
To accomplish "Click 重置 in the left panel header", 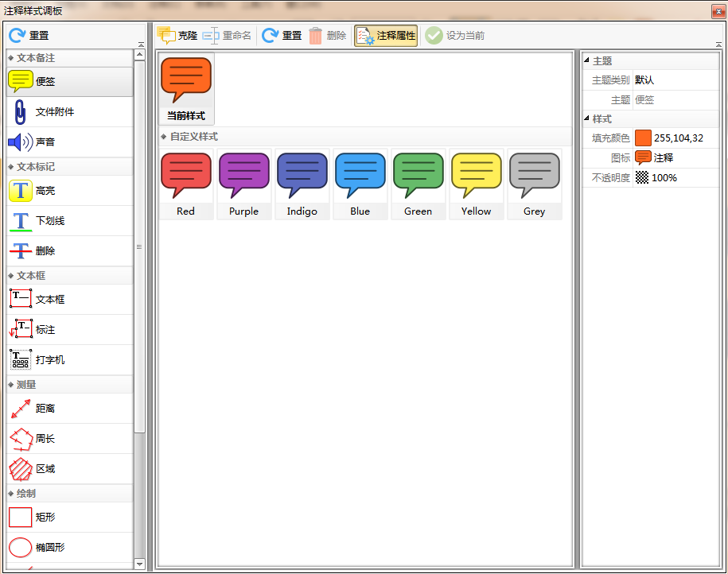I will (x=29, y=36).
